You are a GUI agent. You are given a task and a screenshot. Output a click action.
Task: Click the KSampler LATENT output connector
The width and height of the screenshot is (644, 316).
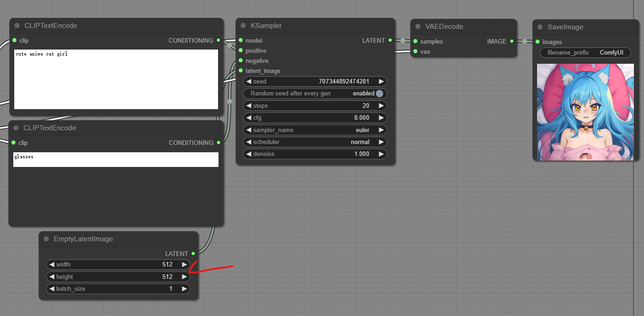390,40
